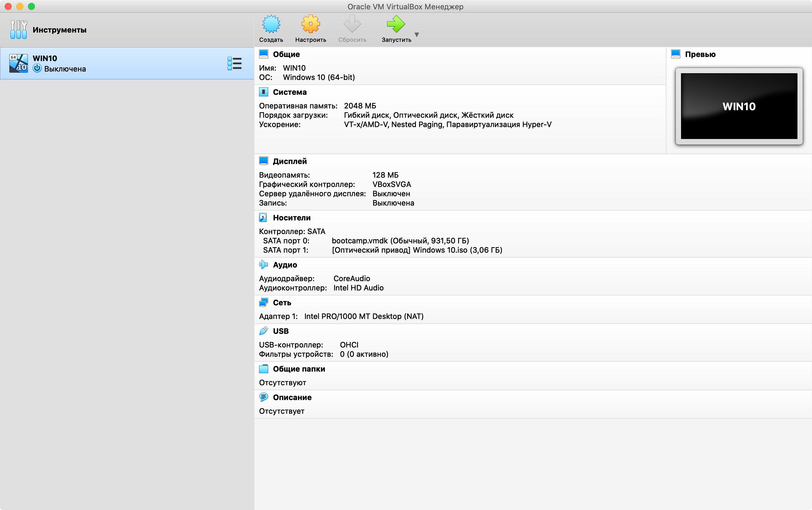The image size is (812, 510).
Task: Click the Аудио speaker icon
Action: 263,264
